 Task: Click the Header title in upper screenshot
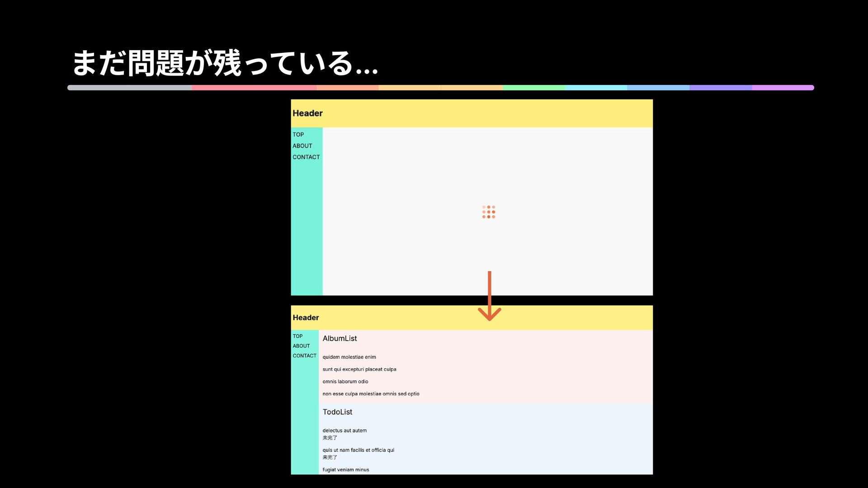(307, 113)
